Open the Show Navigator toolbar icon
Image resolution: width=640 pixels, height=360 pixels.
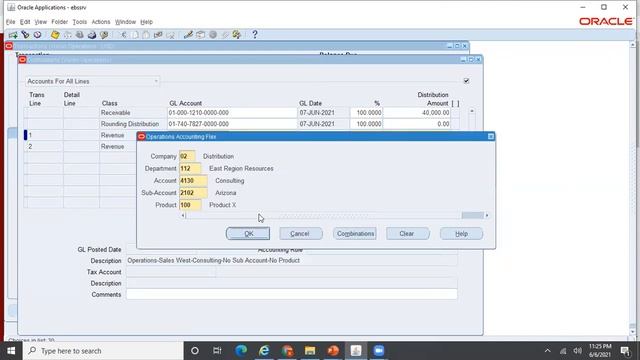[x=37, y=35]
